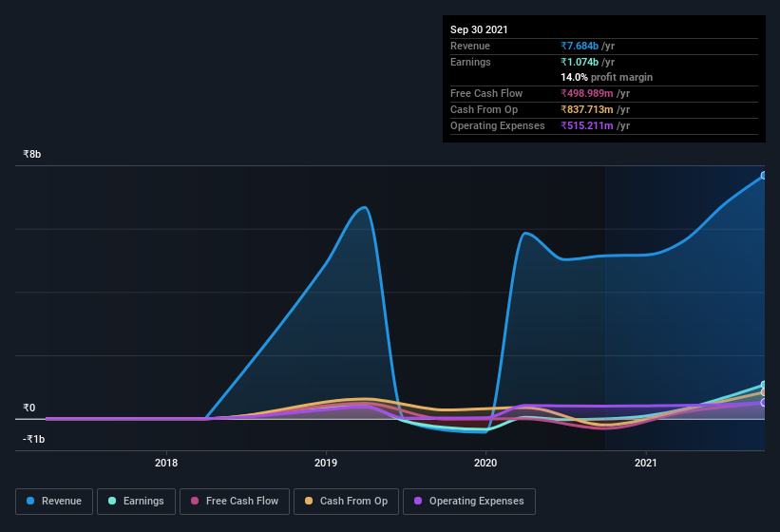Click the Operating Expenses endpoint marker

click(x=764, y=402)
